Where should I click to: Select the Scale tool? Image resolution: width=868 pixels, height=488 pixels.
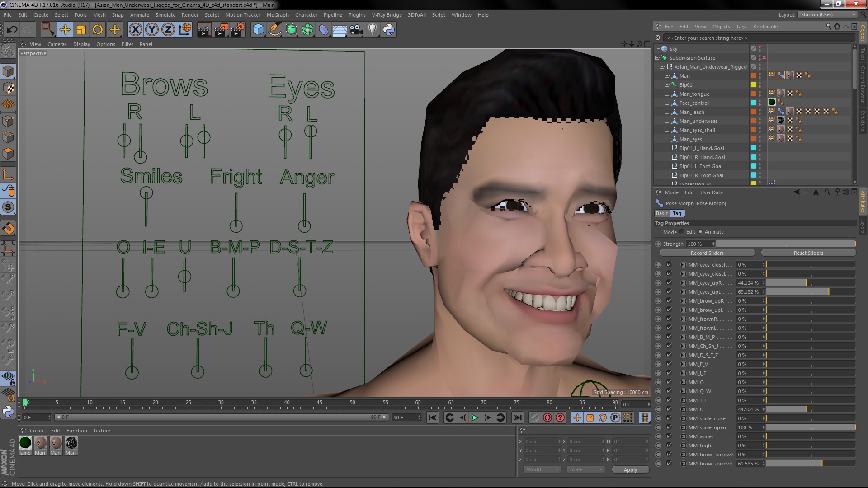tap(81, 30)
